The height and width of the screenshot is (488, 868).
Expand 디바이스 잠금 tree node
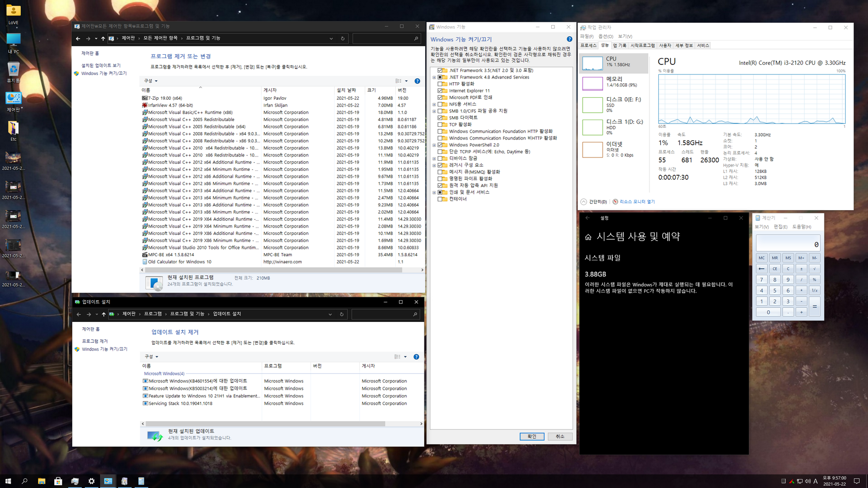(434, 158)
